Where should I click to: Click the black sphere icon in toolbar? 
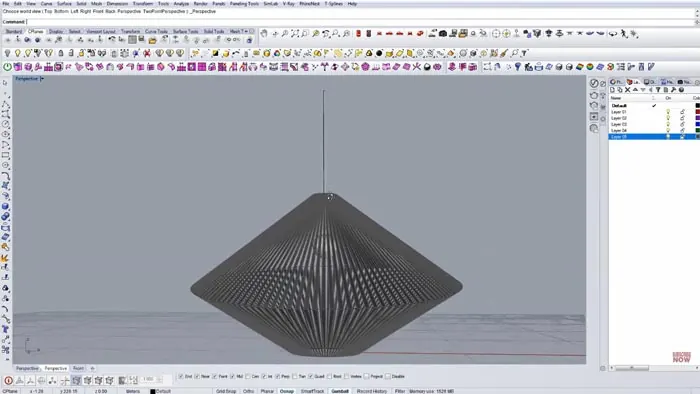click(379, 54)
